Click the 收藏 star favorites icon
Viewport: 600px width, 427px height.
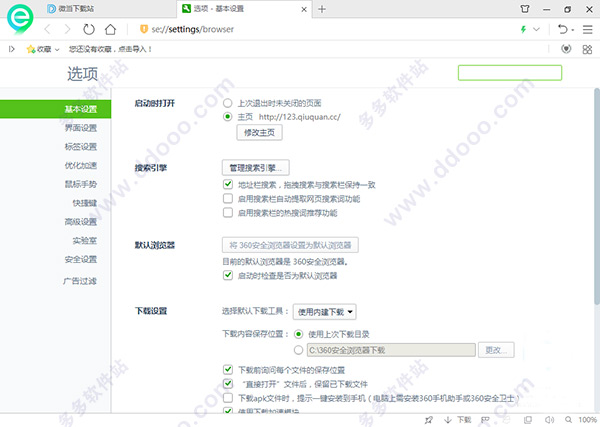click(x=31, y=49)
